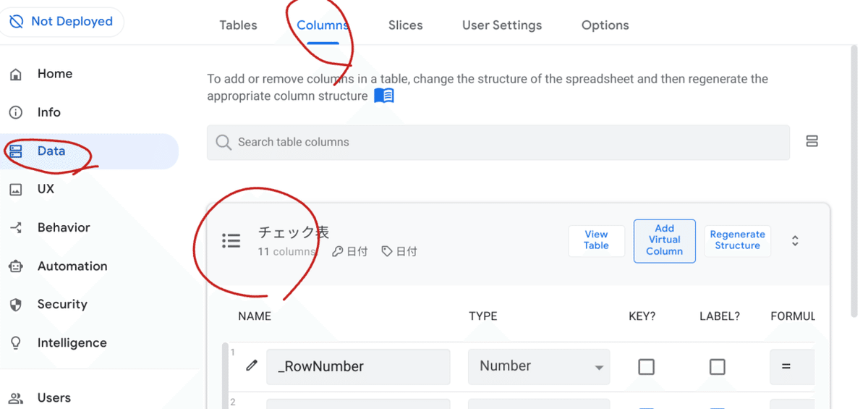This screenshot has height=409, width=868.
Task: Click the Search table columns field
Action: point(498,143)
